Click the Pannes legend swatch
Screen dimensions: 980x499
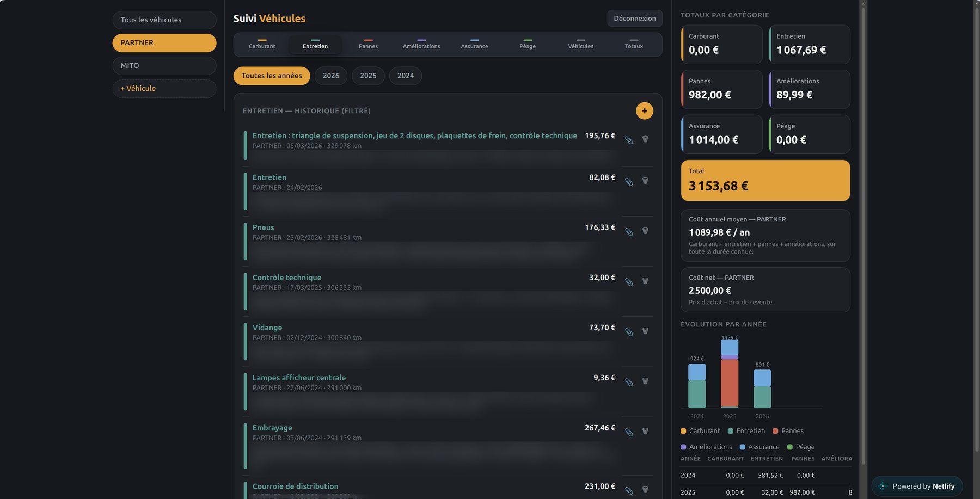[x=775, y=431]
